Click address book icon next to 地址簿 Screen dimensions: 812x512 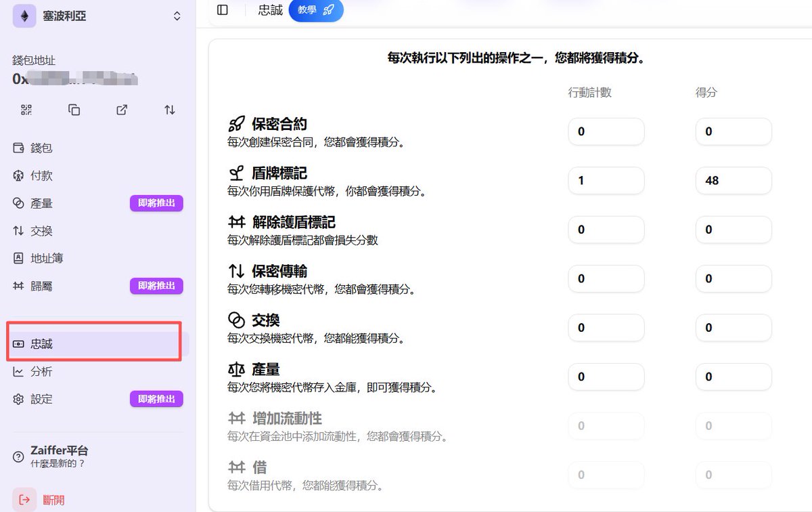pos(18,258)
